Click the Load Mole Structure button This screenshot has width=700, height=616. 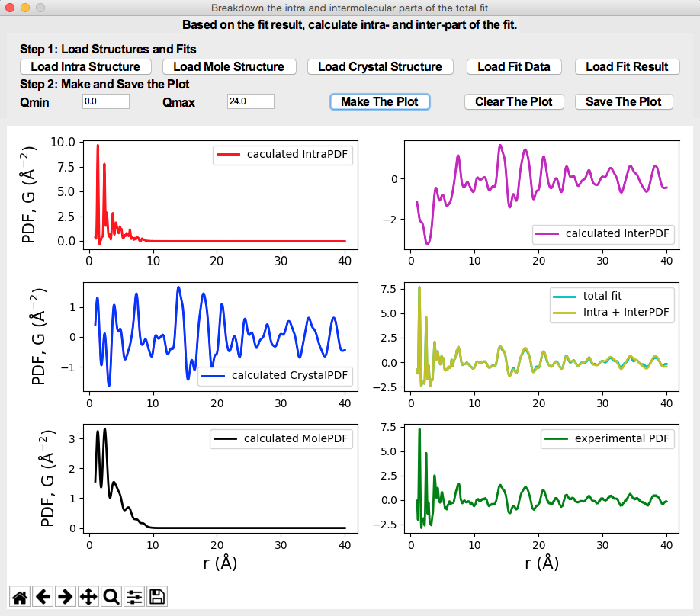click(x=229, y=66)
